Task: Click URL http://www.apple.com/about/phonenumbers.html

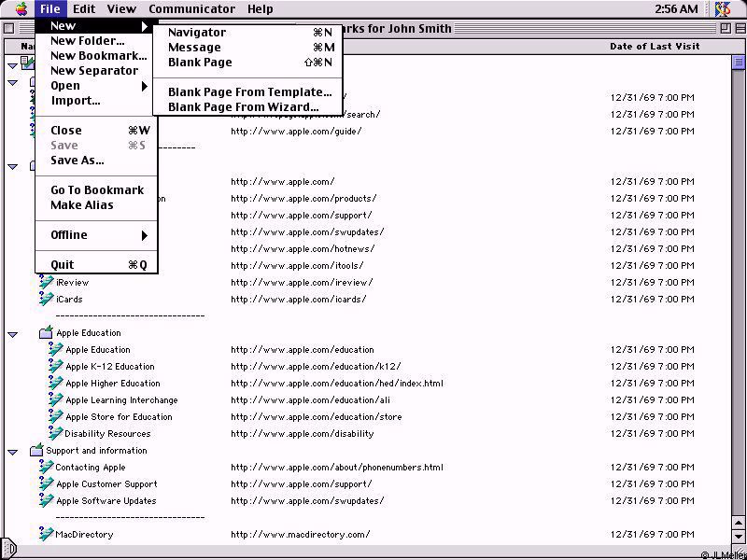Action: click(x=337, y=468)
